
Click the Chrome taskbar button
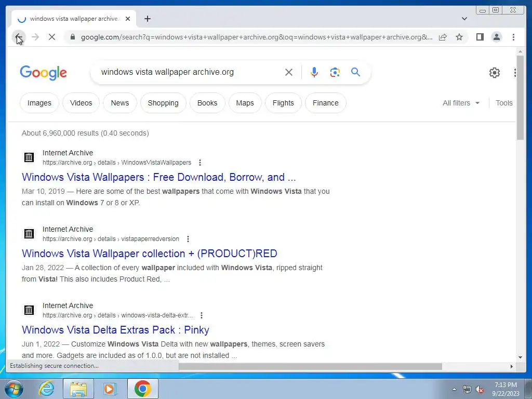point(143,389)
